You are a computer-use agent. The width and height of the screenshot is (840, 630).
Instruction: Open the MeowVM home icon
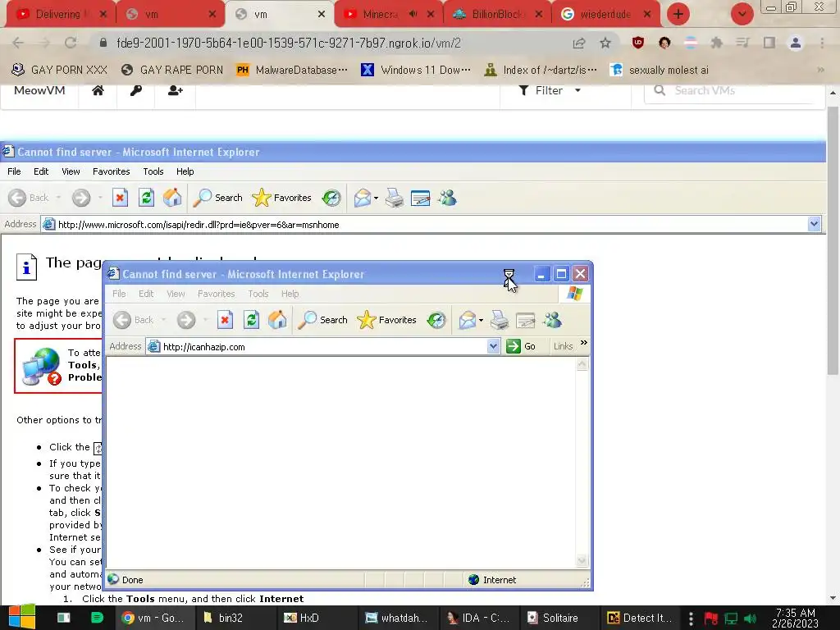click(x=98, y=90)
